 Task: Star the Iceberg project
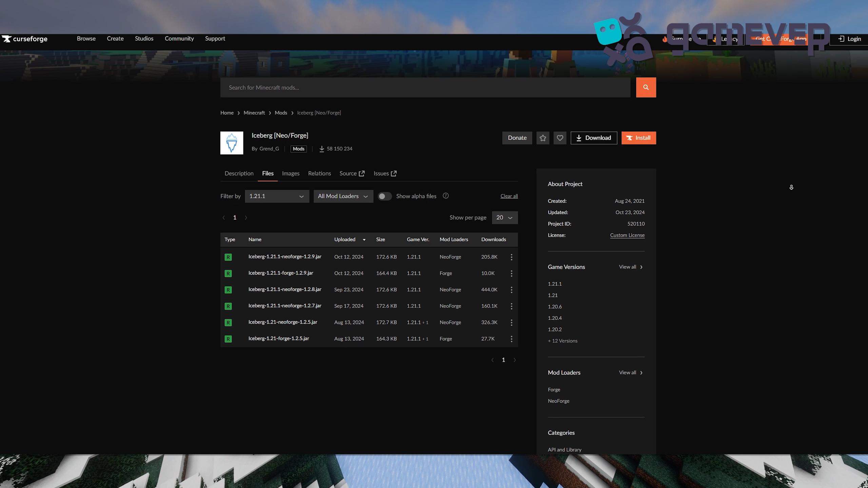[x=542, y=138]
